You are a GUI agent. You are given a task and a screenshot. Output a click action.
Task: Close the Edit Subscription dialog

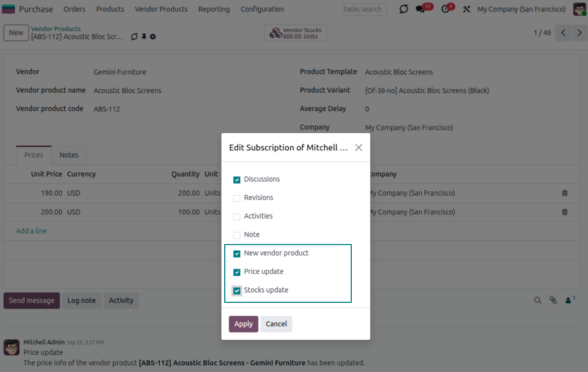coord(359,148)
